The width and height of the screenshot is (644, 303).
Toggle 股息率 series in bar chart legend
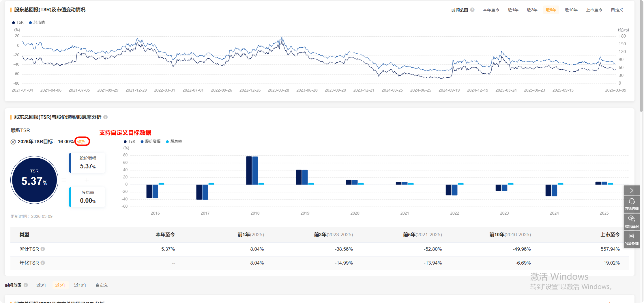(174, 142)
